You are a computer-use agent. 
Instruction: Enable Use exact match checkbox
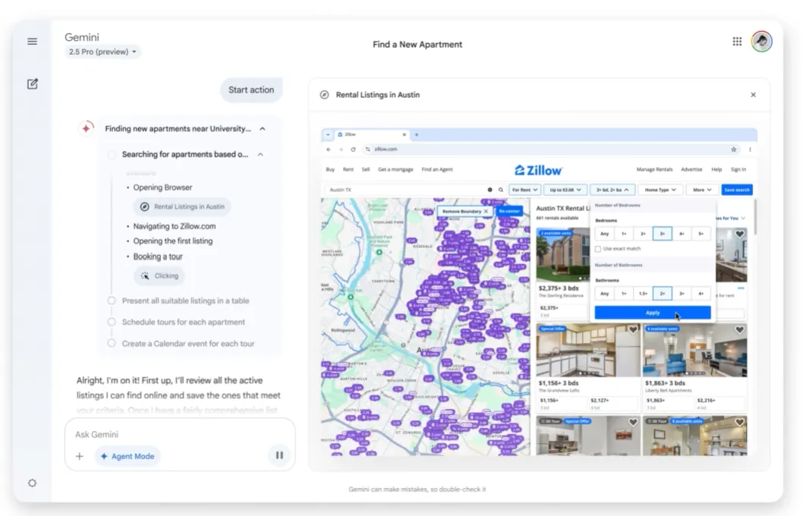pos(598,249)
